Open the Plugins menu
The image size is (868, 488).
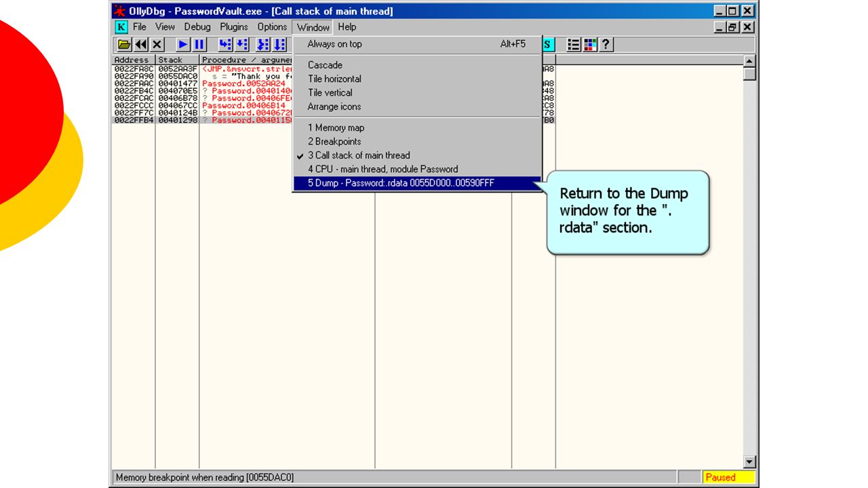pyautogui.click(x=234, y=27)
